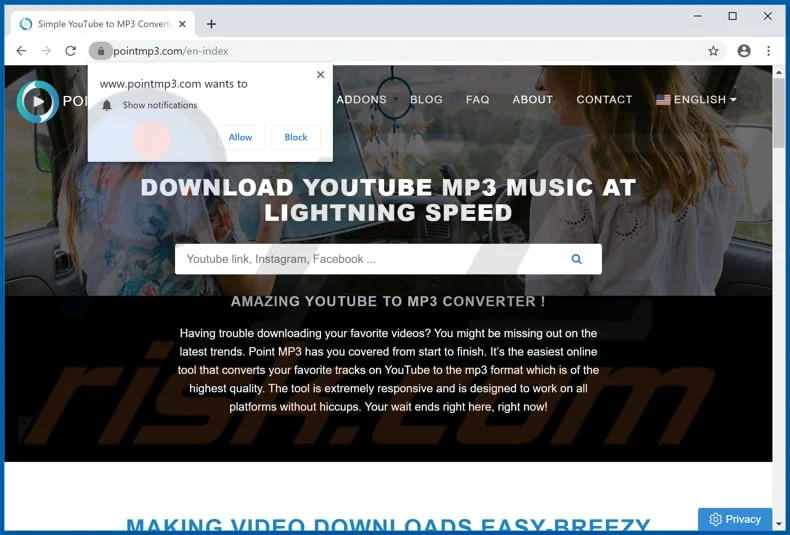Go to the CONTACT page
The width and height of the screenshot is (790, 535).
tap(604, 100)
